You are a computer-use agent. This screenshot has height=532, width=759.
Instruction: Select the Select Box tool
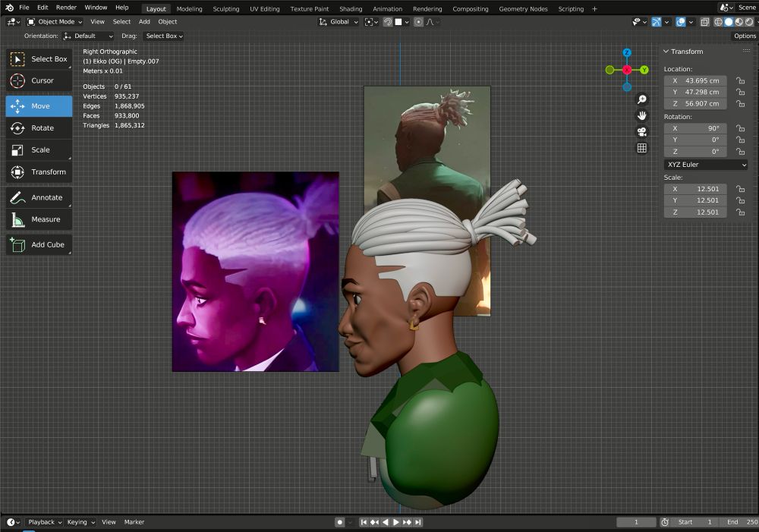39,59
